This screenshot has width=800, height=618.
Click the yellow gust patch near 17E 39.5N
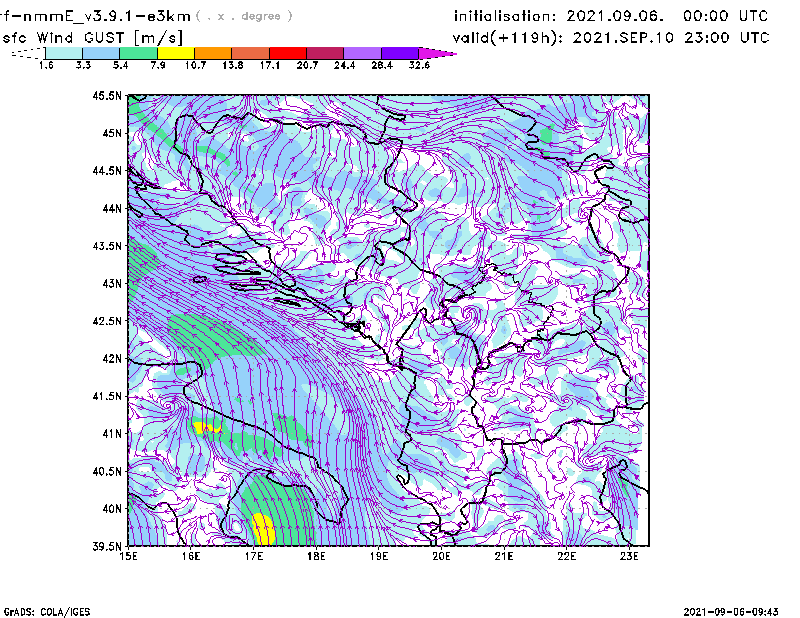263,530
